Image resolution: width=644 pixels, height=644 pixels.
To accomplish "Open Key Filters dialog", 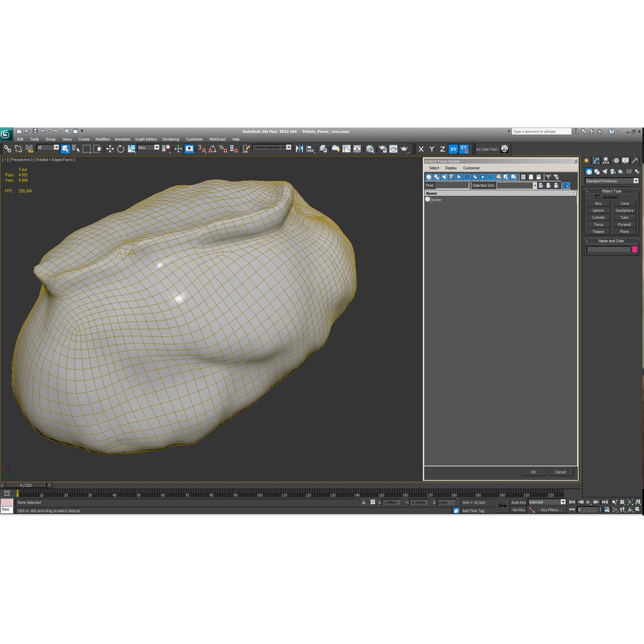I will click(x=551, y=510).
